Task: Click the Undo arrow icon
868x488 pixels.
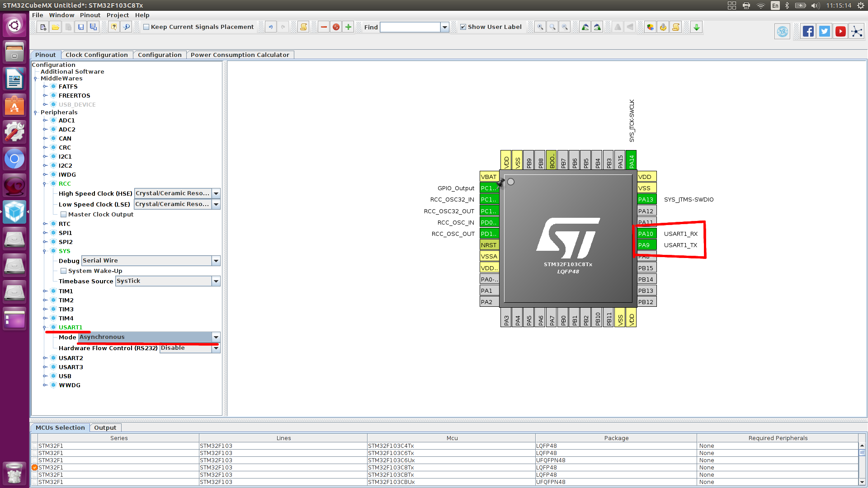Action: 271,27
